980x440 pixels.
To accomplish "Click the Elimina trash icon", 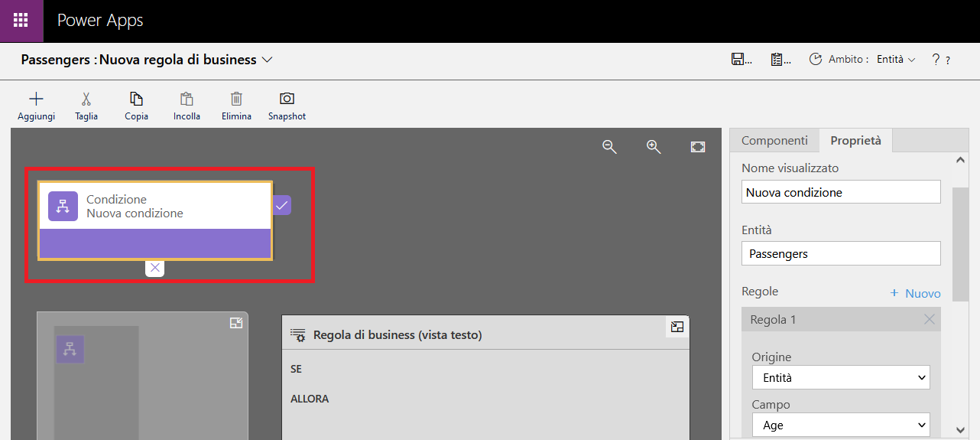I will click(x=236, y=99).
